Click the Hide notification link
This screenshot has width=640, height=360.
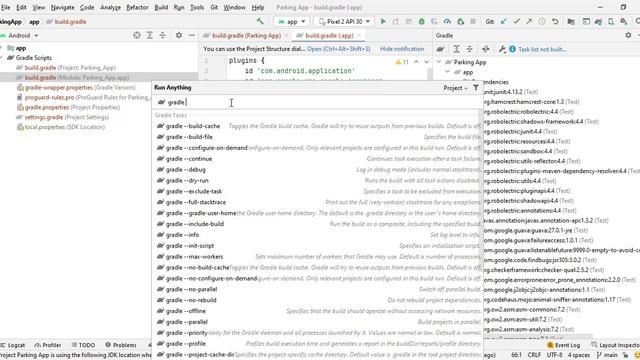pos(402,49)
